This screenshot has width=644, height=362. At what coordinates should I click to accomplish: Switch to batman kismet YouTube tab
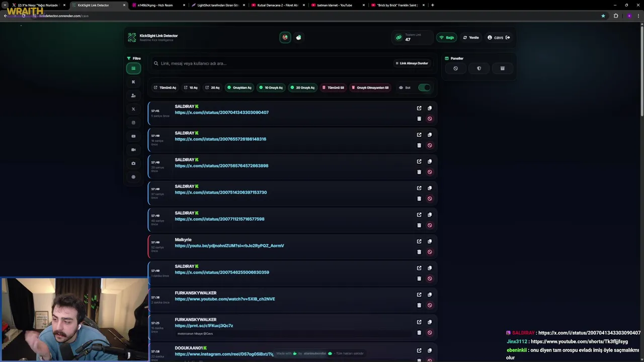click(x=337, y=5)
